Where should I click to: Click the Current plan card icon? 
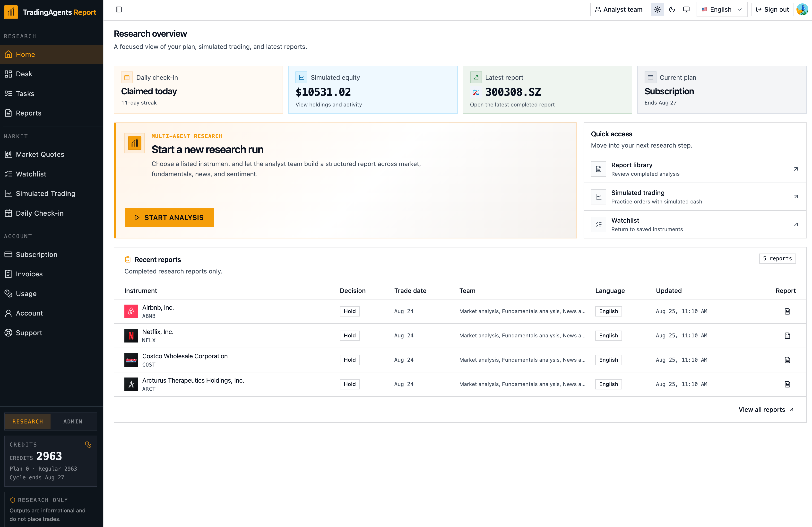pos(650,78)
